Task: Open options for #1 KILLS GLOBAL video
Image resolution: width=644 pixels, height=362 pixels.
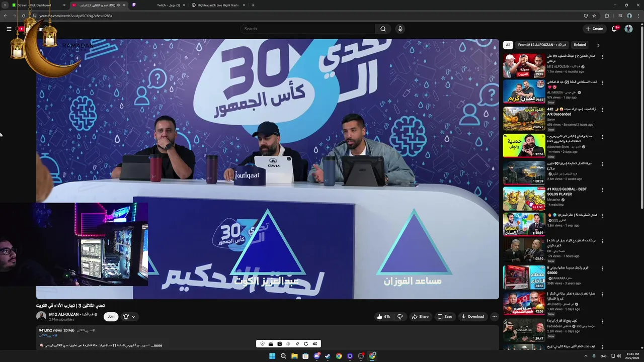Action: pos(602,190)
